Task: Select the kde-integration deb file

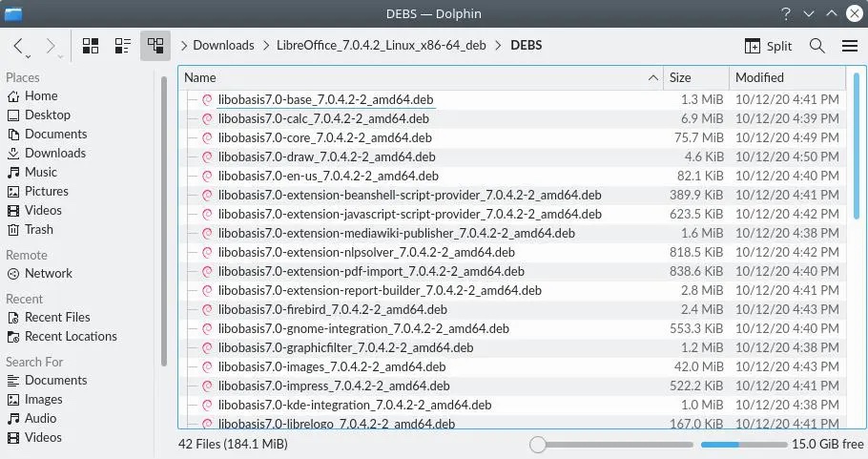Action: (355, 406)
